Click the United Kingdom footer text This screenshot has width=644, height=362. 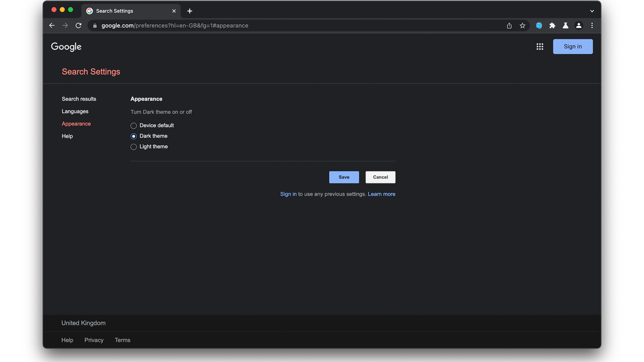point(83,323)
